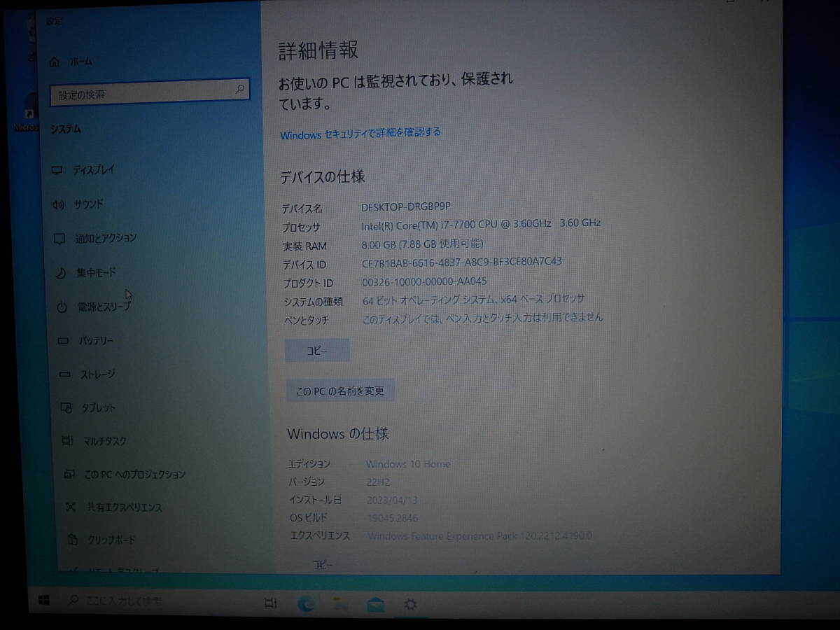Open Windows セキュリティで詳細を確認する link
Viewport: 840px width, 630px height.
click(x=360, y=133)
